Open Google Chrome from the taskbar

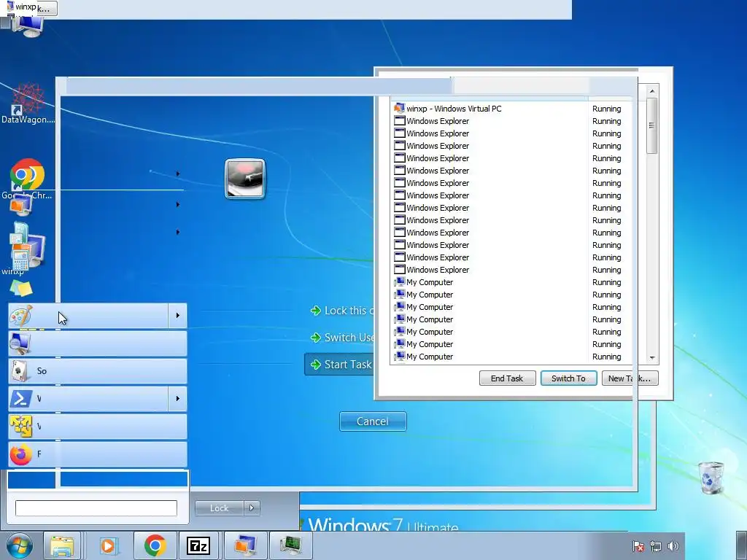click(x=155, y=545)
